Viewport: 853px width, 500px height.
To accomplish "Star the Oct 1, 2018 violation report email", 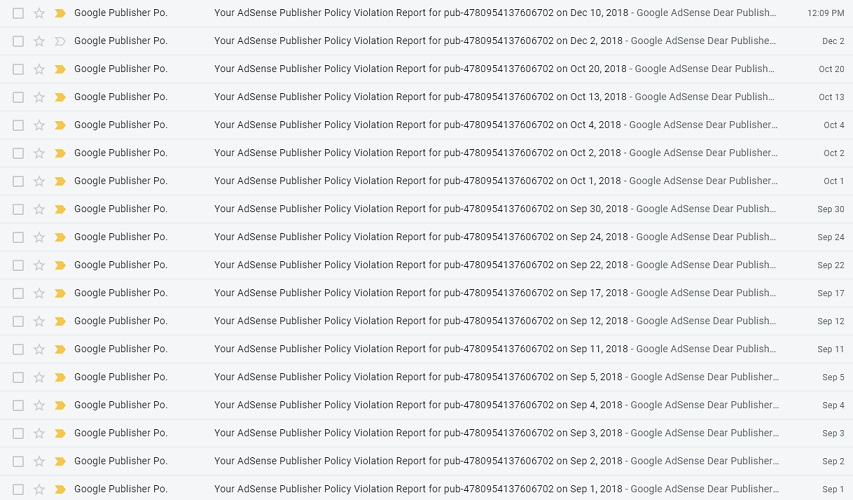I will (x=39, y=181).
